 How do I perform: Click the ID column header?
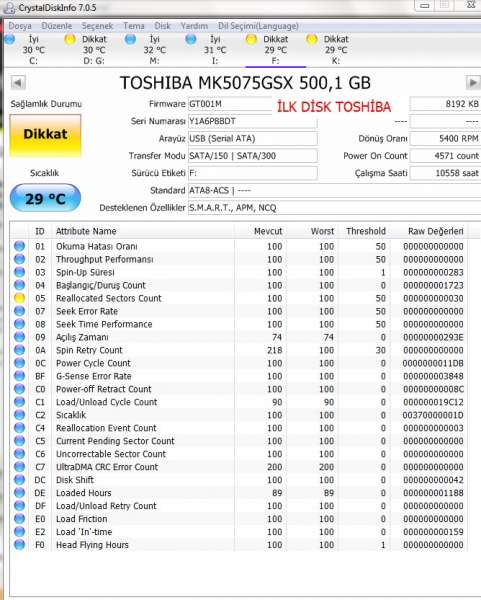pyautogui.click(x=40, y=231)
